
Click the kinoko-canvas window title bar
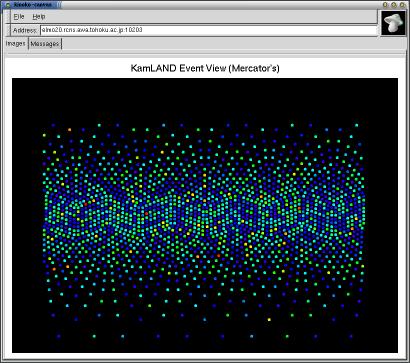pyautogui.click(x=217, y=5)
